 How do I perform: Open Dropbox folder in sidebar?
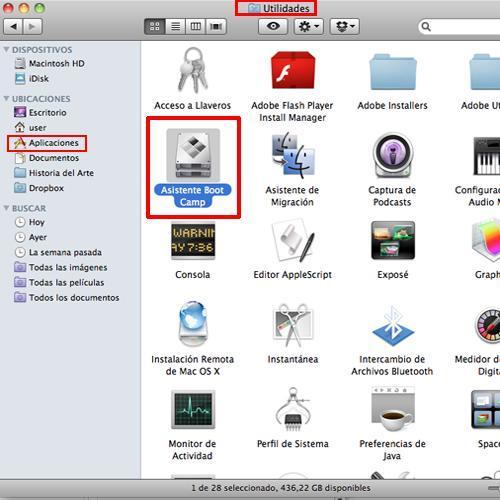point(39,188)
